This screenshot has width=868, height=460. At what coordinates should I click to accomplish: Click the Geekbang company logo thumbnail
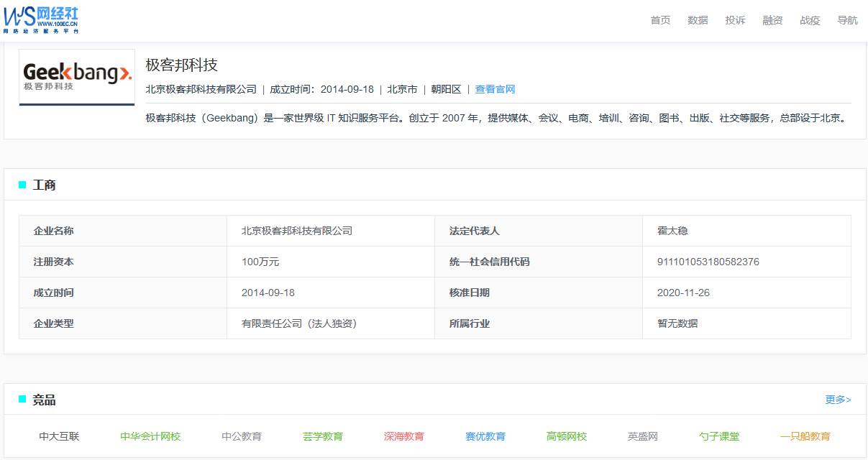coord(77,77)
